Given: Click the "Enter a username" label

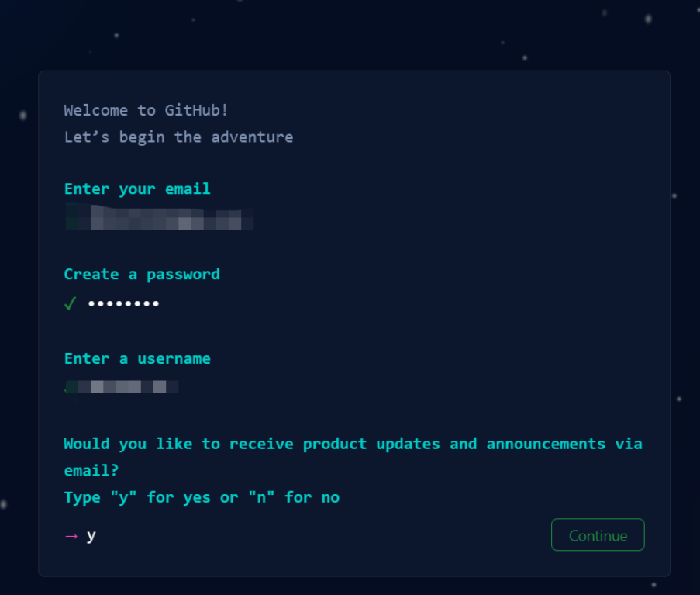Looking at the screenshot, I should coord(137,358).
